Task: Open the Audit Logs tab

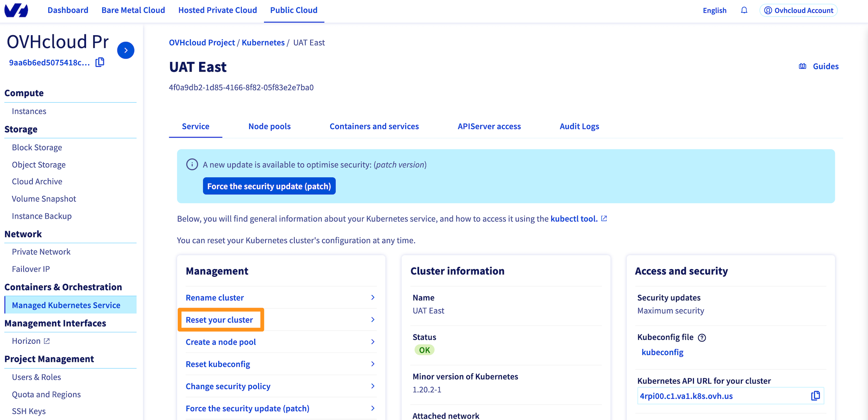Action: (x=579, y=126)
